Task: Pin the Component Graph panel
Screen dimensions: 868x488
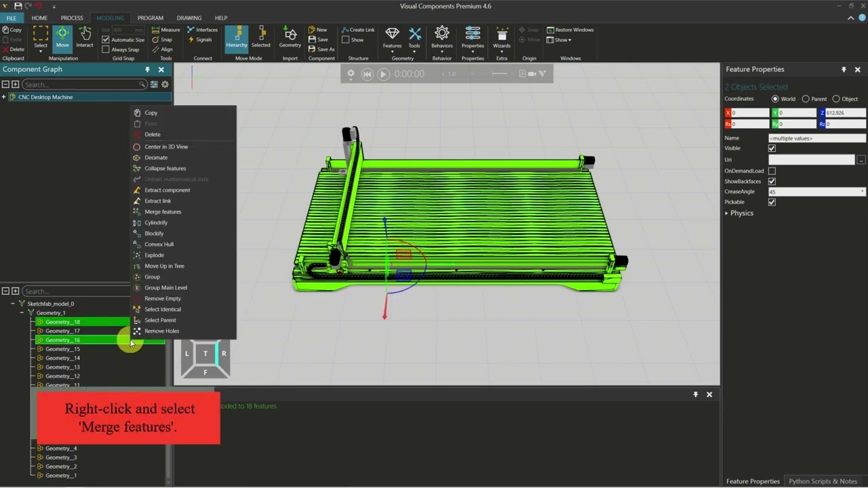Action: click(x=147, y=69)
